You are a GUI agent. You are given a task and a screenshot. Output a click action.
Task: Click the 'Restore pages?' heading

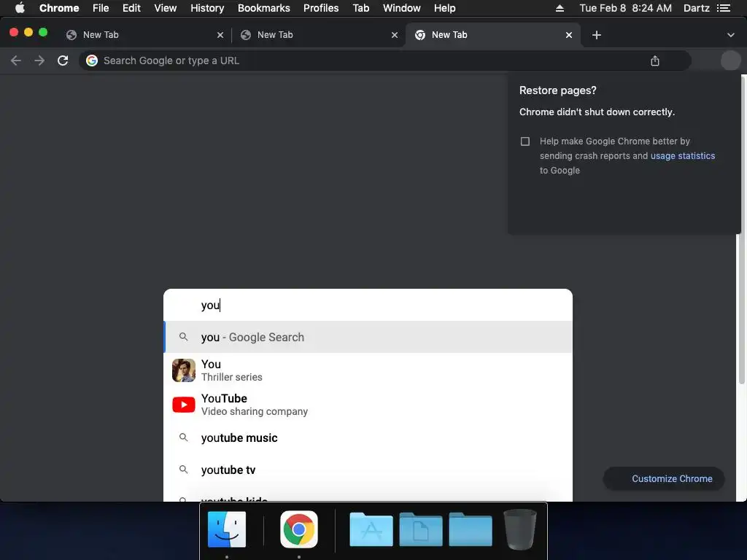[558, 90]
